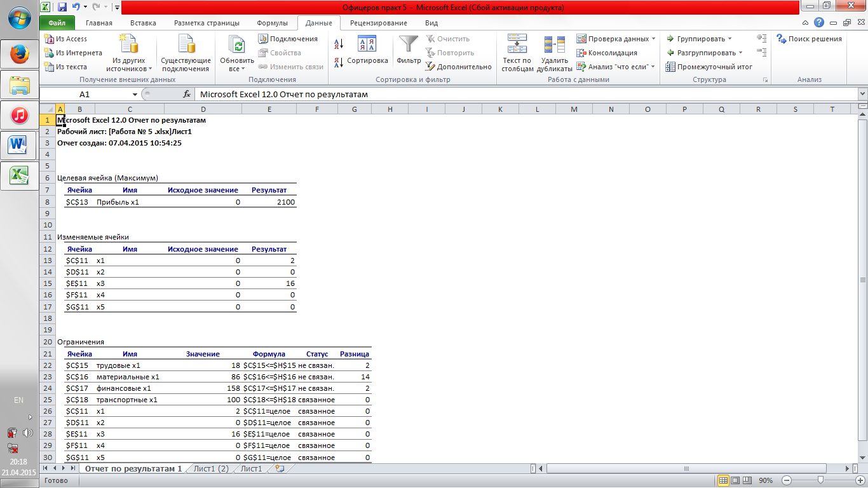
Task: Click the volume icon in system tray
Action: pyautogui.click(x=28, y=433)
